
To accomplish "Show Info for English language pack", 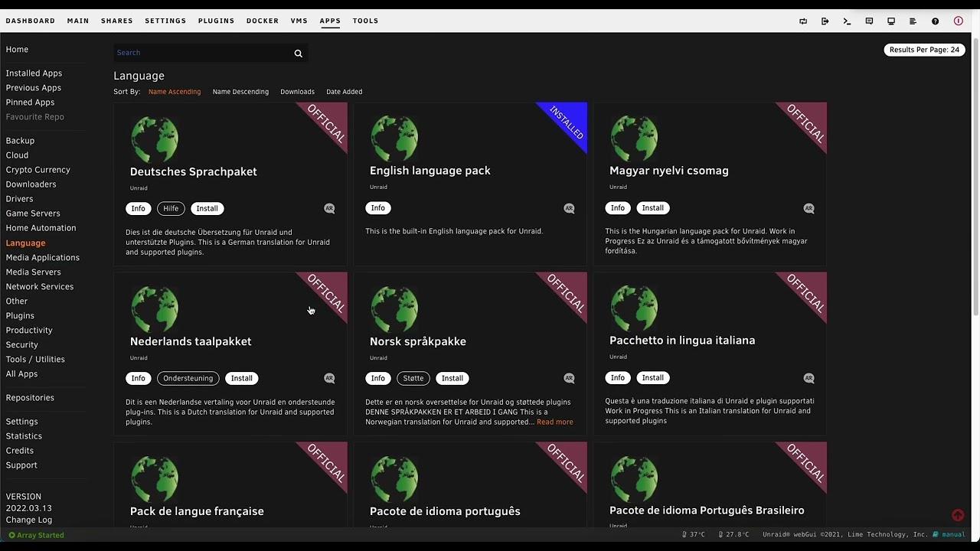I will coord(378,208).
